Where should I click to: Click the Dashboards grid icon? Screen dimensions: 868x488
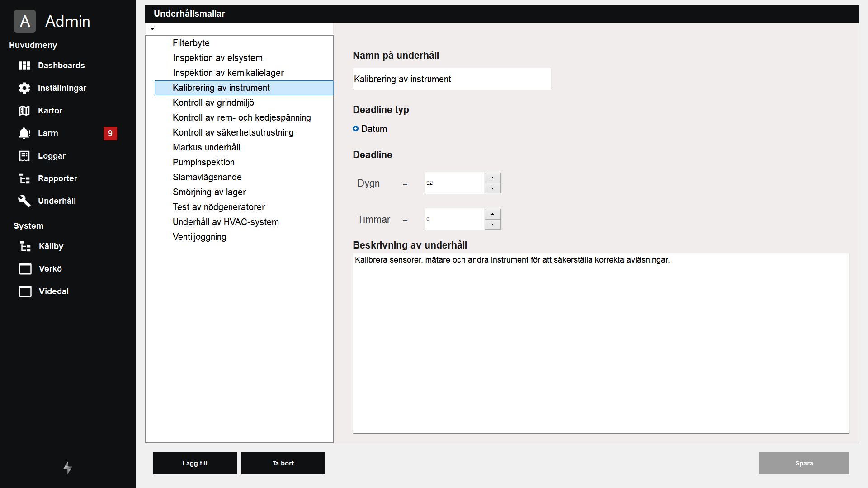[24, 66]
